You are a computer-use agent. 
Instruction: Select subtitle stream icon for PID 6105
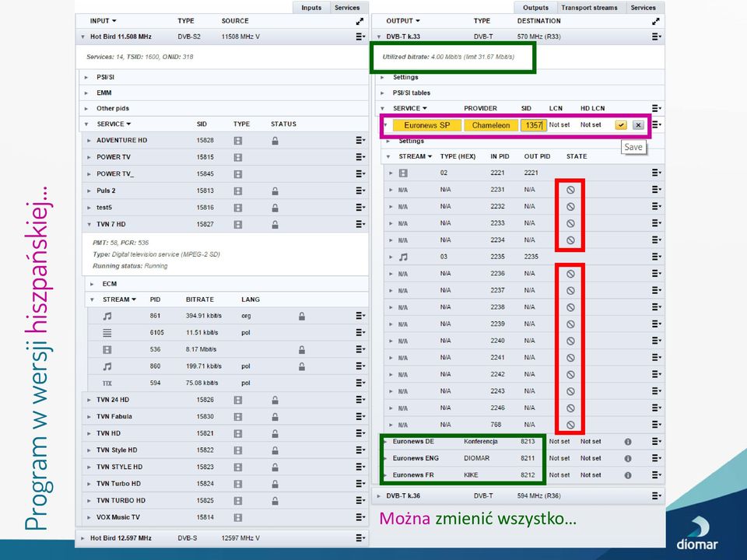(107, 333)
